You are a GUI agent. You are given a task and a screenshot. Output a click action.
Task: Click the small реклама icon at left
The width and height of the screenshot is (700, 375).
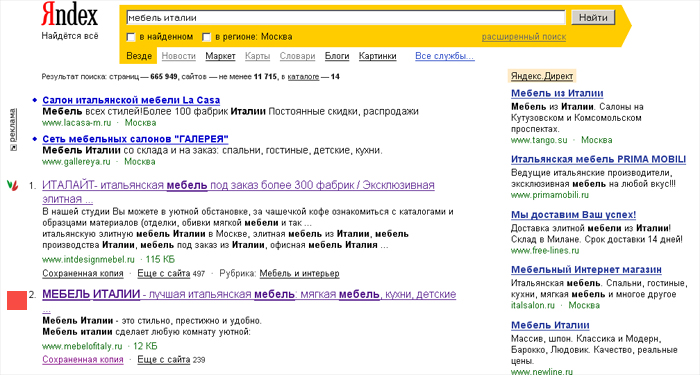tap(13, 147)
